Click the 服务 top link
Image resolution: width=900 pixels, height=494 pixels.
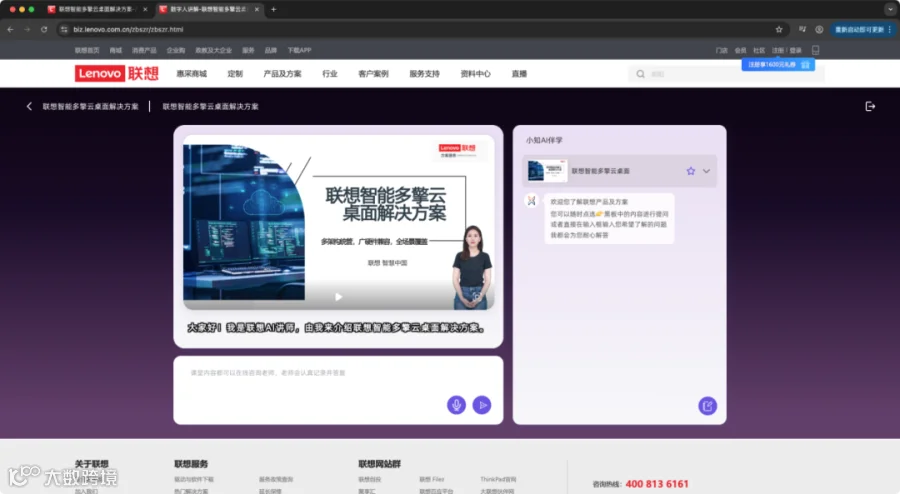point(248,50)
